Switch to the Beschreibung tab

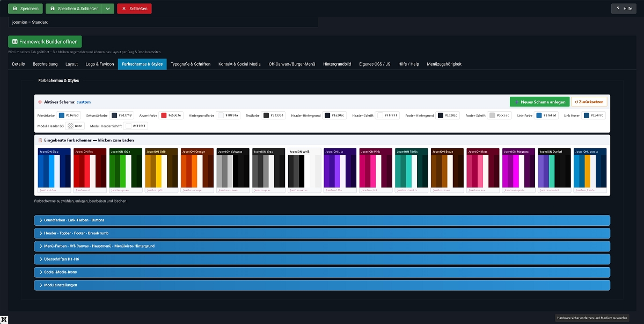(45, 64)
